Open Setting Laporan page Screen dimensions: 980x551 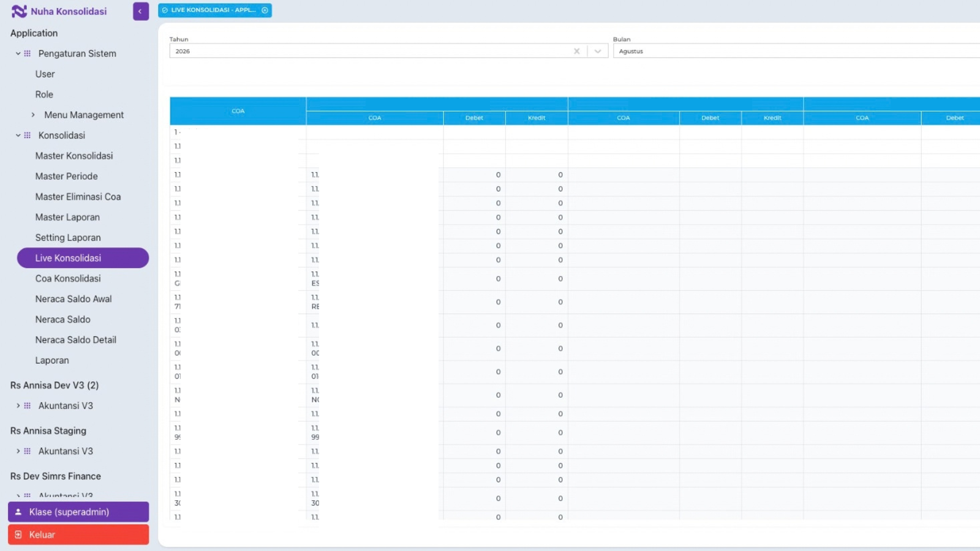68,238
